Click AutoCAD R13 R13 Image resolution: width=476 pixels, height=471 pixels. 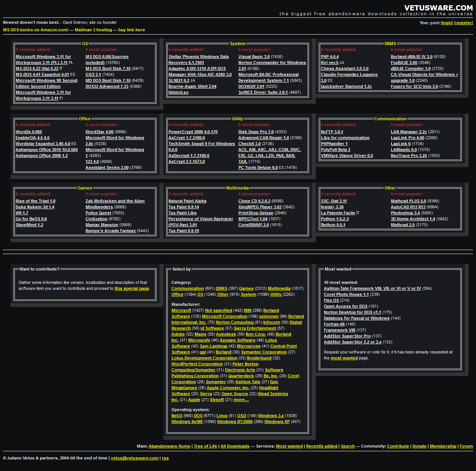[408, 207]
